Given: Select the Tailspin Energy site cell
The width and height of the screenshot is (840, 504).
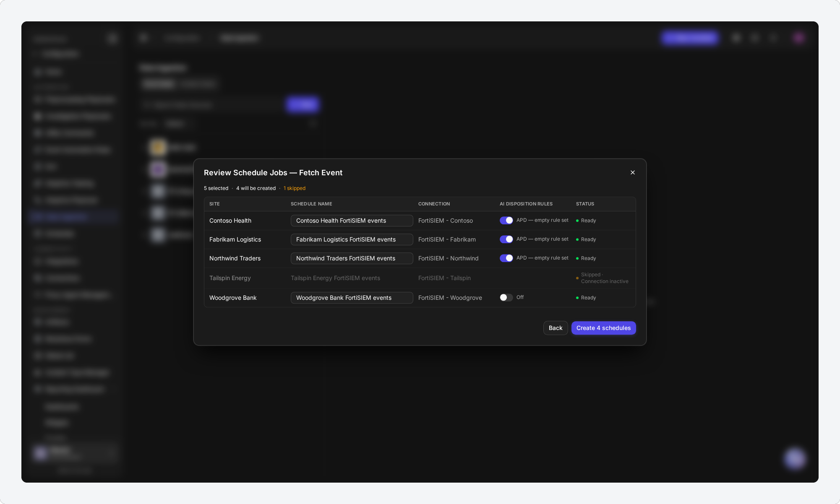Looking at the screenshot, I should (x=230, y=278).
